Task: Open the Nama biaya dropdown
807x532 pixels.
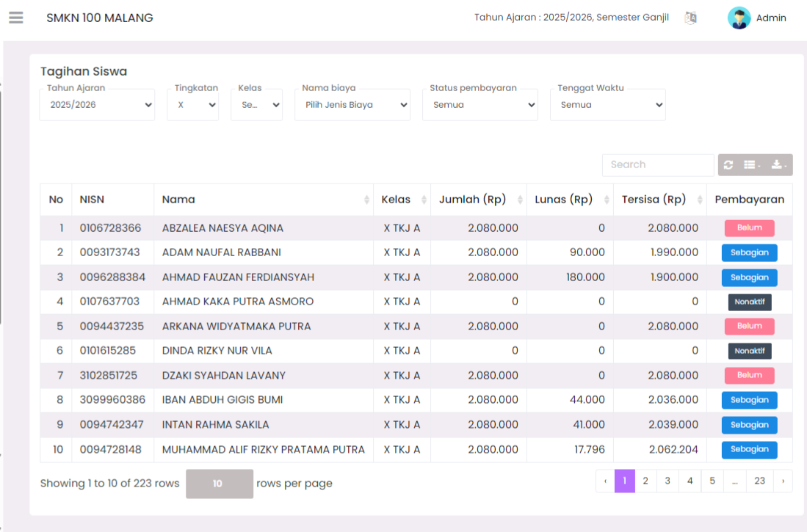Action: tap(352, 105)
